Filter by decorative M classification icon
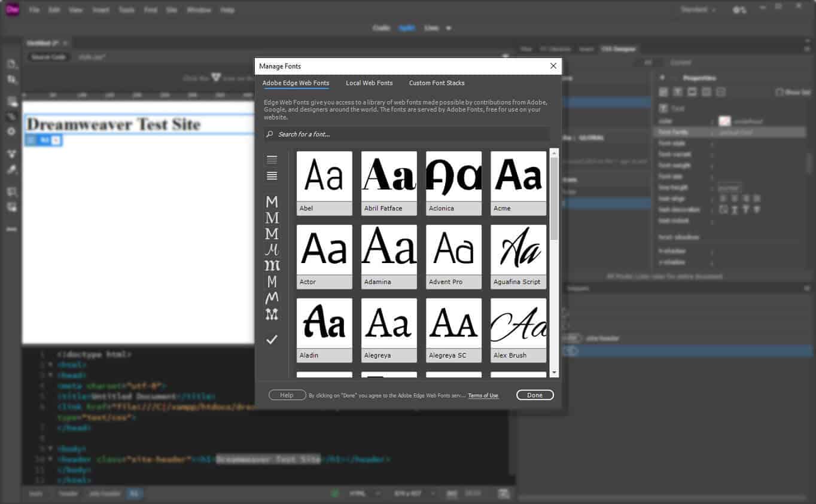Screen dimensions: 816x504 tap(272, 314)
